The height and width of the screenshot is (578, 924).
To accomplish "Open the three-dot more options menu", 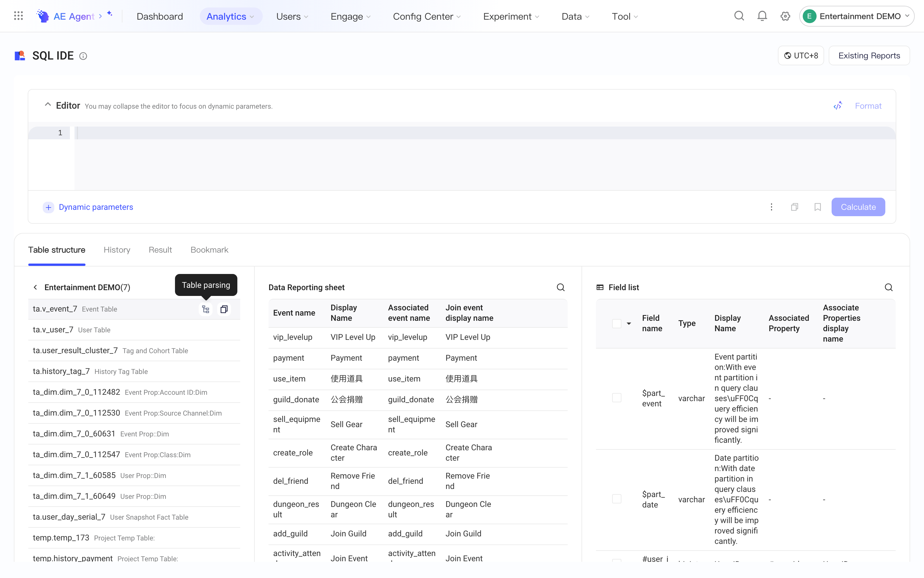I will point(771,207).
